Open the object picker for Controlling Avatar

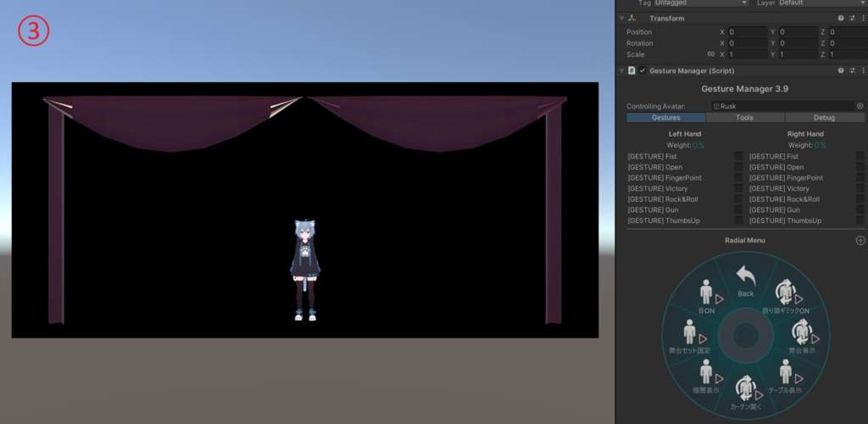[x=860, y=106]
